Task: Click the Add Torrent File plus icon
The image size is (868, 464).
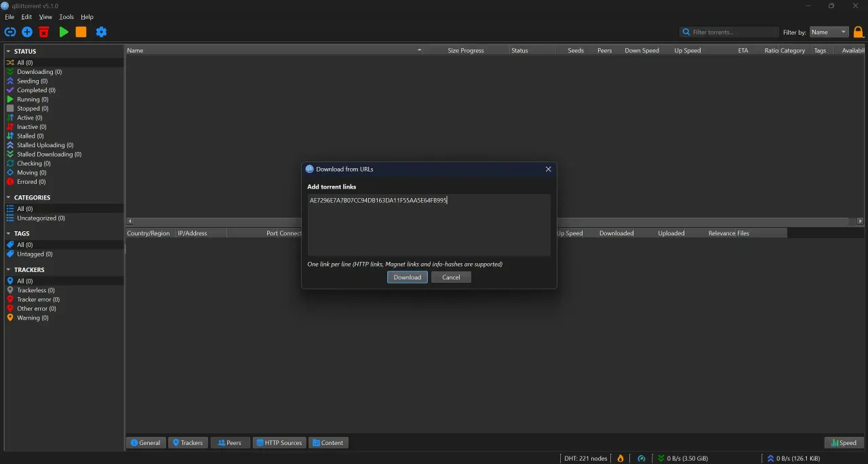Action: 27,32
